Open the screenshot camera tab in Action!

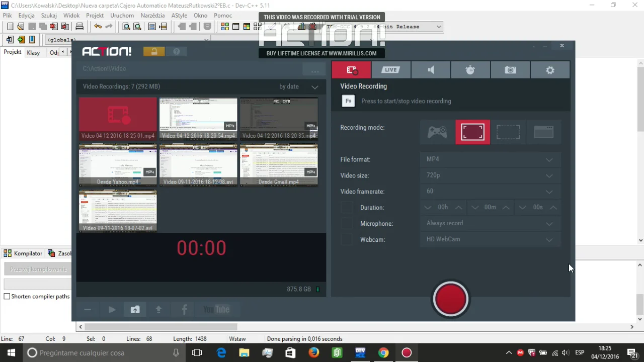click(510, 70)
